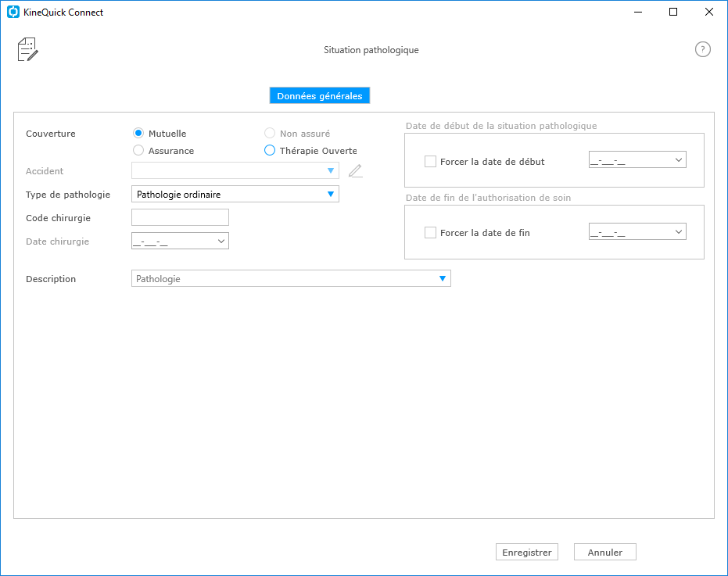Maximize the KineQuick Connect window
728x576 pixels.
pos(673,12)
